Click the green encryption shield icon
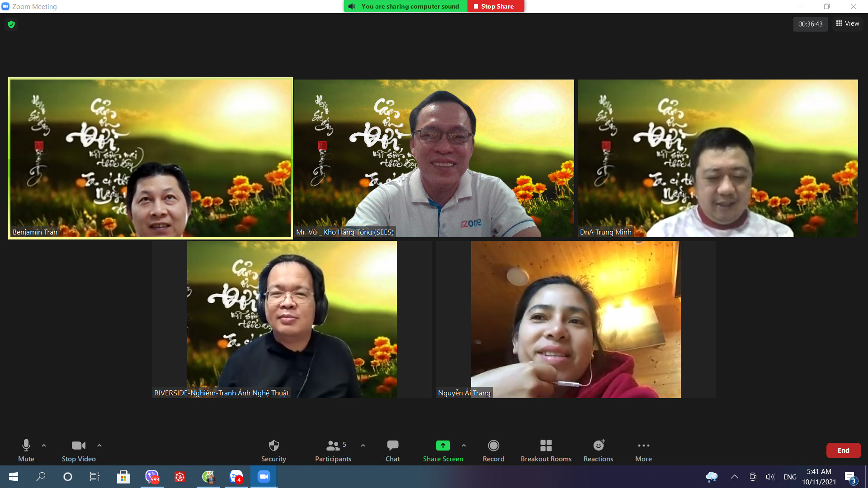Viewport: 868px width, 488px height. click(11, 24)
